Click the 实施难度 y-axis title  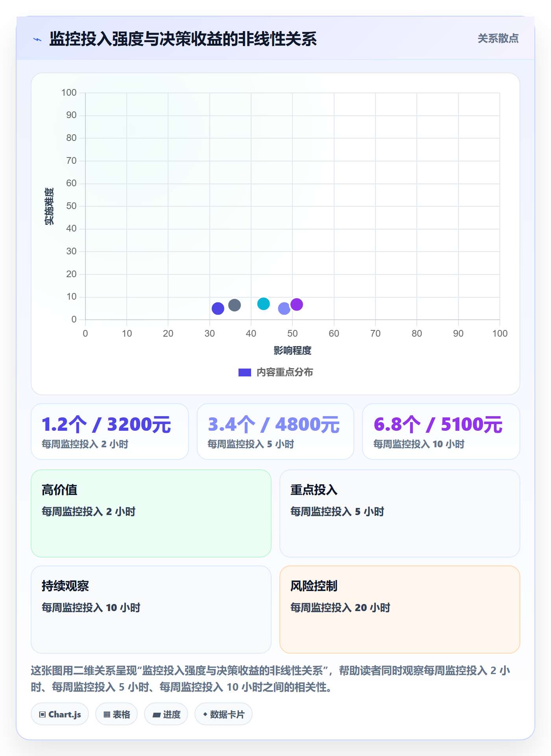49,206
